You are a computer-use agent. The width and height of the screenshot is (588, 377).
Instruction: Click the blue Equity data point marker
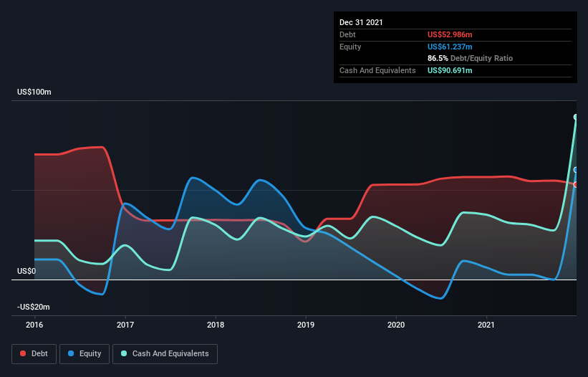[x=576, y=170]
